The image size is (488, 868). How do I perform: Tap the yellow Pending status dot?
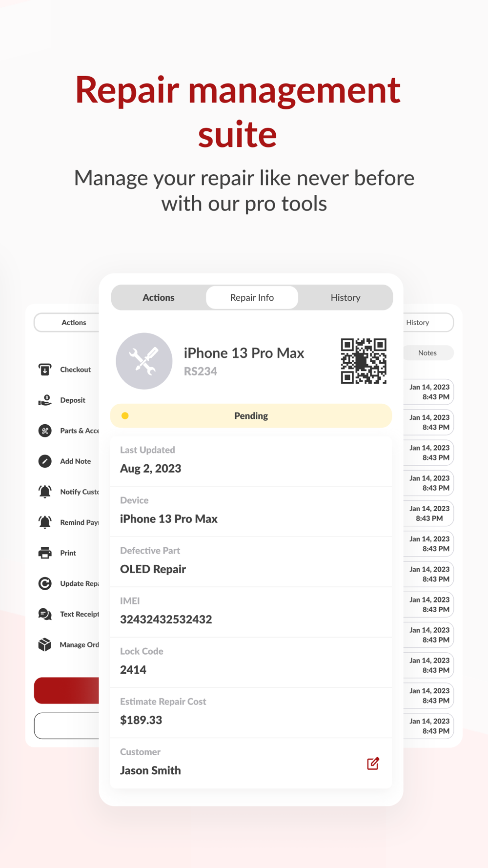click(125, 415)
